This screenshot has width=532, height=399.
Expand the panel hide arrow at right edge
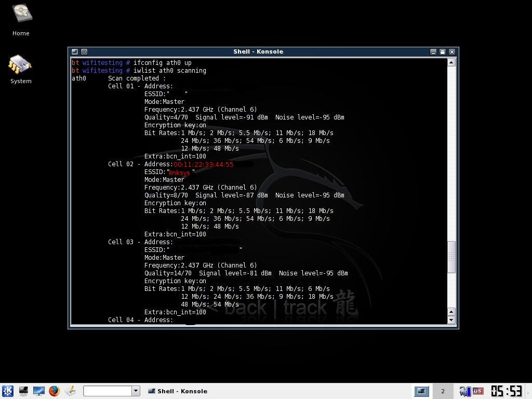[529, 391]
